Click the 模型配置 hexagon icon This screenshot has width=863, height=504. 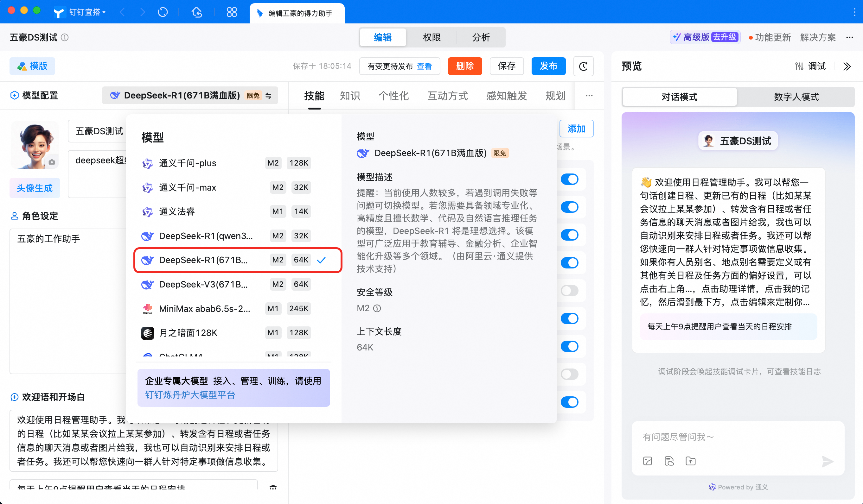point(14,96)
